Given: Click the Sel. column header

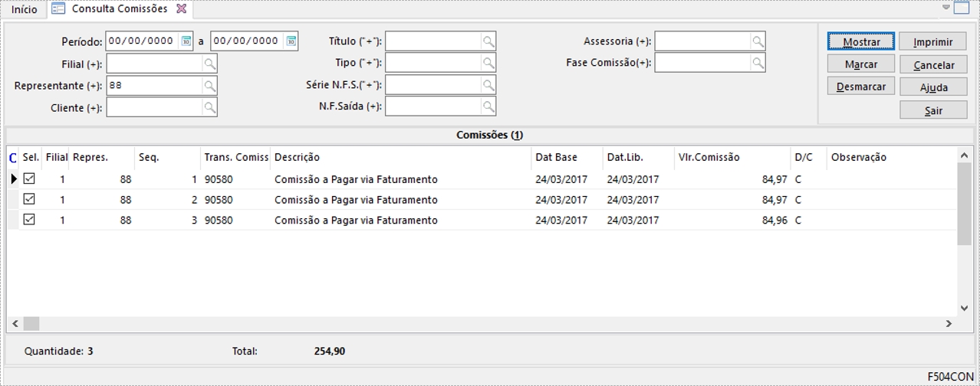Looking at the screenshot, I should (x=31, y=158).
